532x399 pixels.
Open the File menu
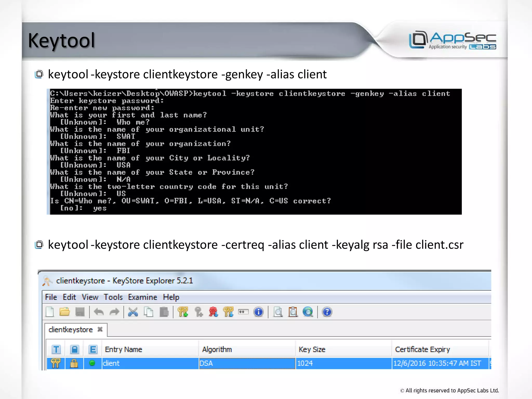point(51,297)
